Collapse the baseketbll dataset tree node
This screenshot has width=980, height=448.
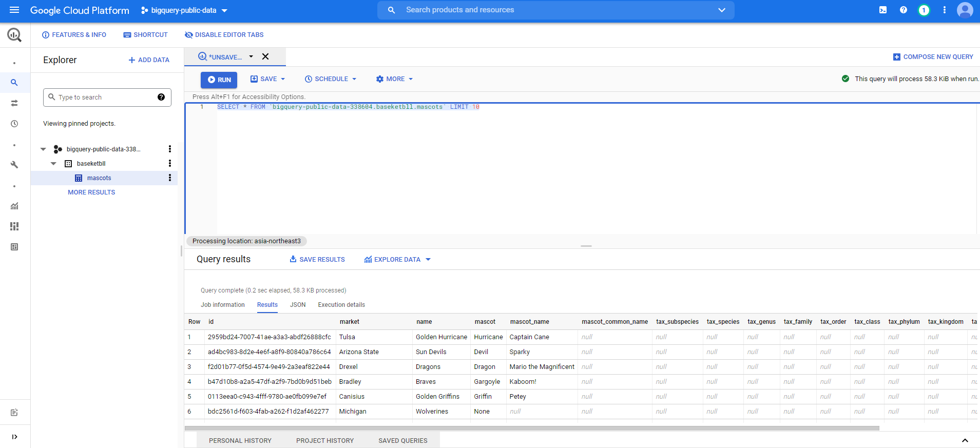(x=53, y=164)
